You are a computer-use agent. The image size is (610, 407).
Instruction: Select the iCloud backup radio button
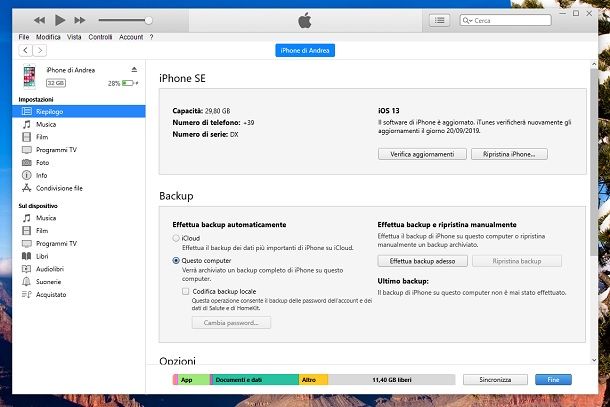tap(176, 238)
